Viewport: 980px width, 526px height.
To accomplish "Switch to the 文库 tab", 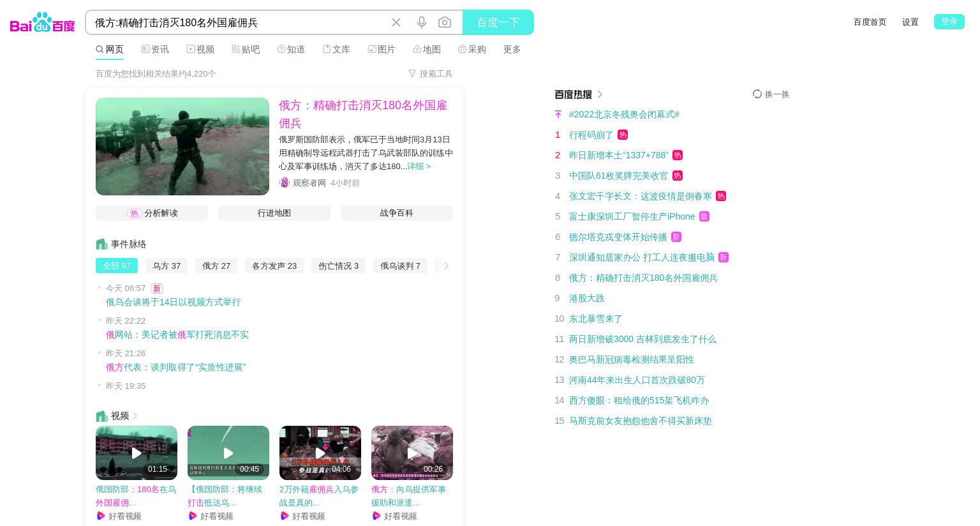I will 336,49.
